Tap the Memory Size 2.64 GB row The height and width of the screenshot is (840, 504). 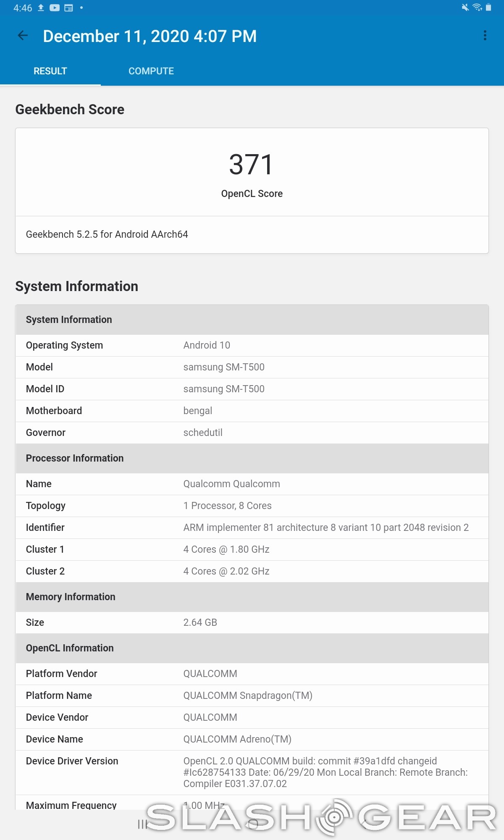252,622
